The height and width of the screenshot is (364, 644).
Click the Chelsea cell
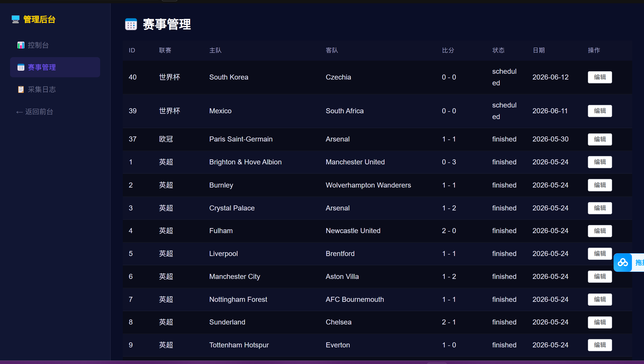[339, 322]
